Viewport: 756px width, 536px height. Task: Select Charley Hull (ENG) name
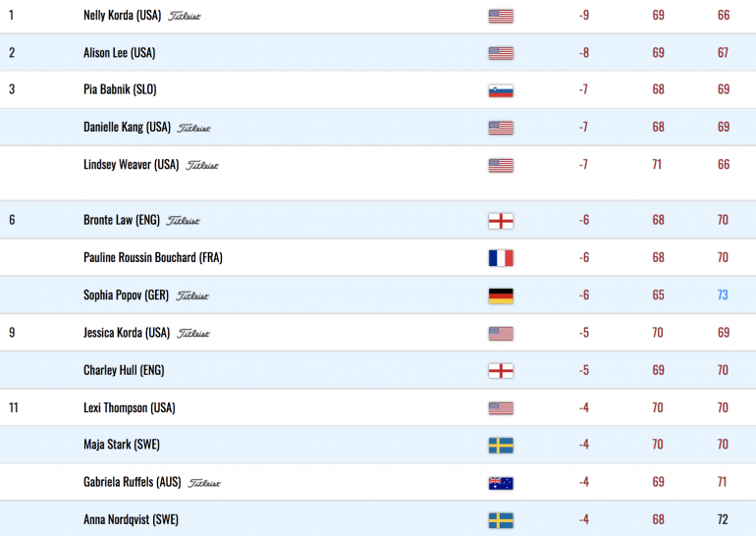(x=124, y=370)
